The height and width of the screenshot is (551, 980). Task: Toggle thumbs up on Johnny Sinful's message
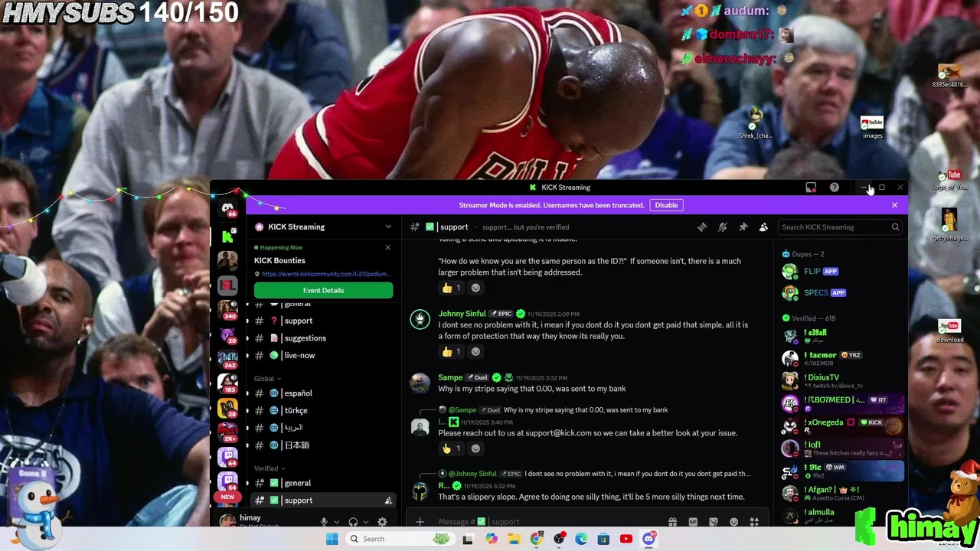pyautogui.click(x=451, y=352)
